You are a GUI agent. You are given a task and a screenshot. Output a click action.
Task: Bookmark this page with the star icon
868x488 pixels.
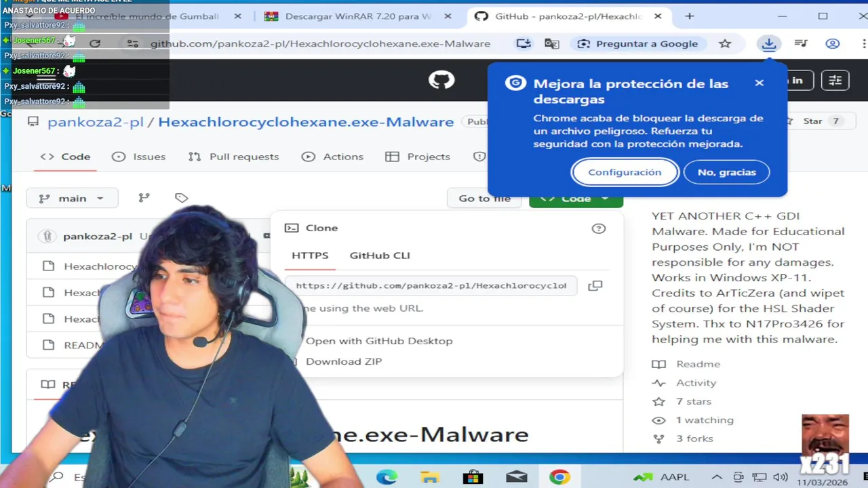tap(725, 43)
